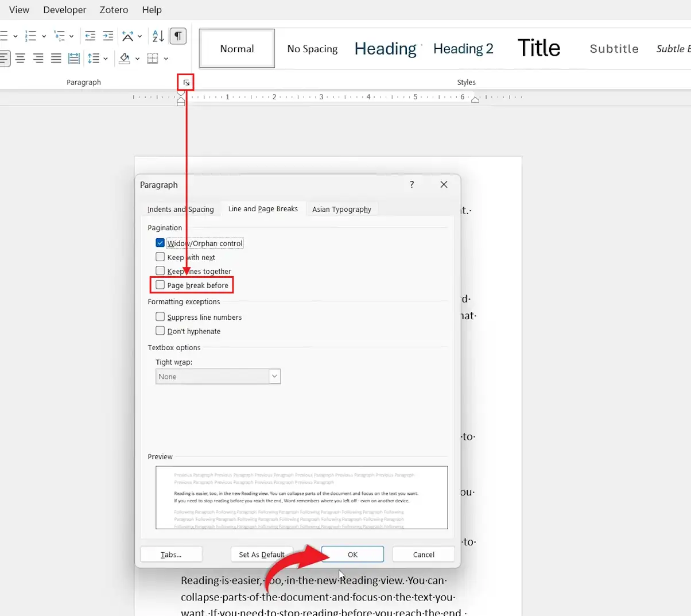Enable Keep lines together checkbox
This screenshot has height=616, width=691.
coord(160,270)
